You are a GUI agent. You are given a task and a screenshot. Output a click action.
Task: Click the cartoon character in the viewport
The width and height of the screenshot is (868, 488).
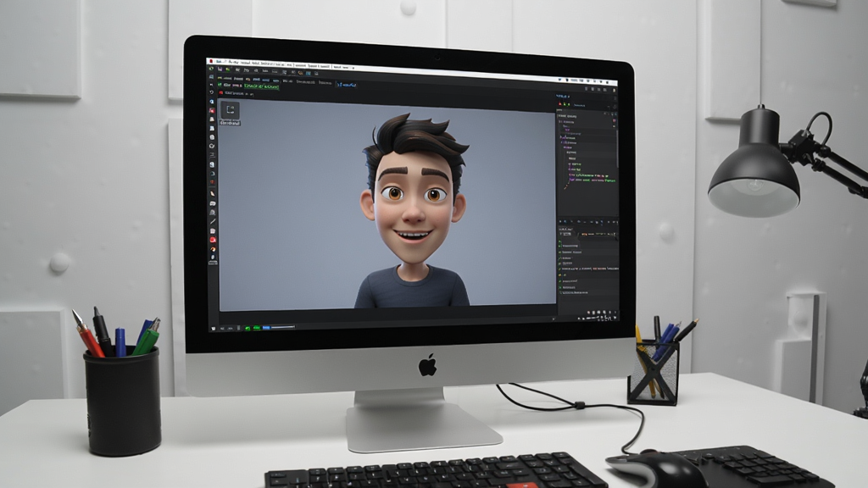tap(413, 213)
